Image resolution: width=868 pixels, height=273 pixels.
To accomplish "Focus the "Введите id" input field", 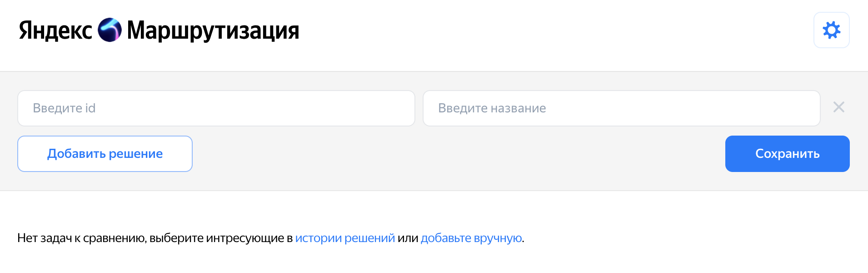I will 216,108.
